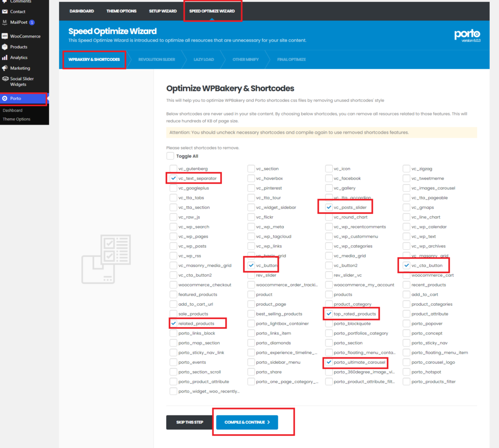Check porto_sticky_nav checkbox
This screenshot has width=499, height=448.
click(406, 343)
